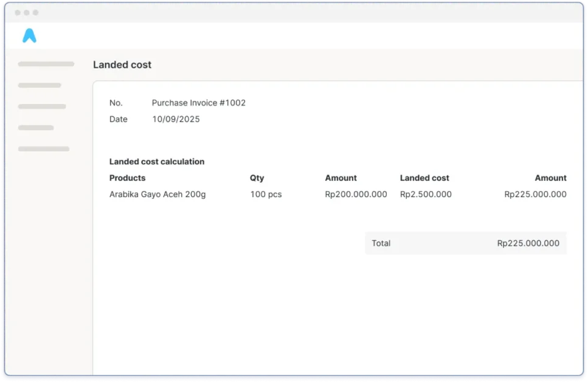The width and height of the screenshot is (588, 382).
Task: Click the rightmost Amount column header
Action: tap(550, 178)
